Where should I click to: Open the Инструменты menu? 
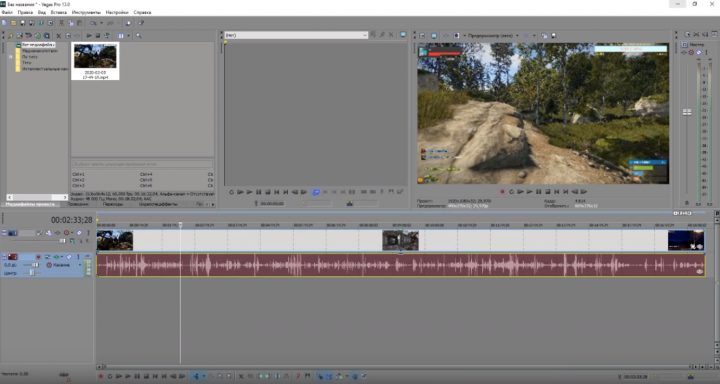point(86,12)
